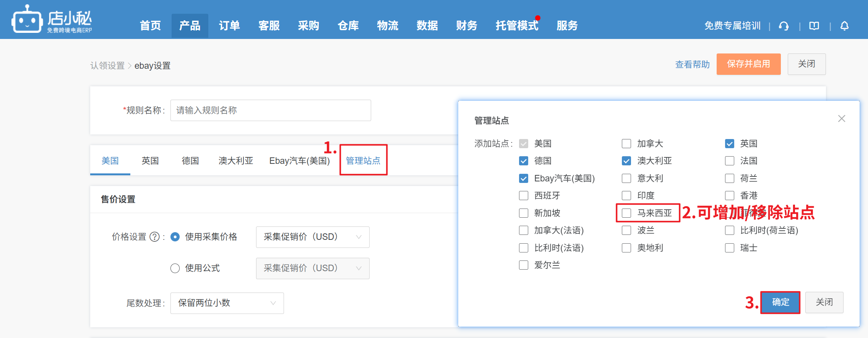Click the 店小秘 robot logo

pyautogui.click(x=27, y=20)
